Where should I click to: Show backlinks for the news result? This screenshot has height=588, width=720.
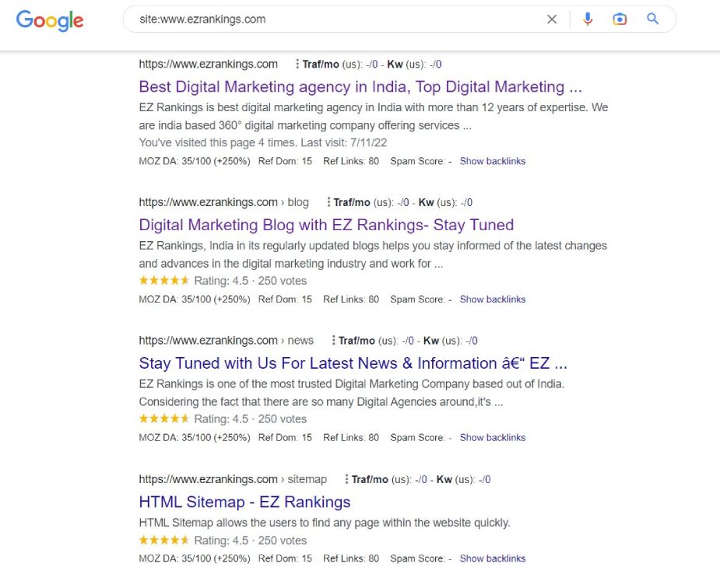(x=492, y=437)
